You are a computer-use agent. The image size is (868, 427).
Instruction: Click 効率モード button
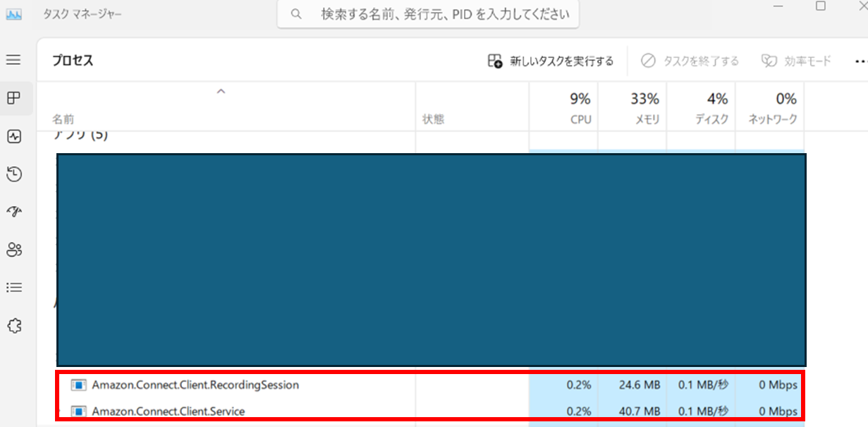coord(796,61)
